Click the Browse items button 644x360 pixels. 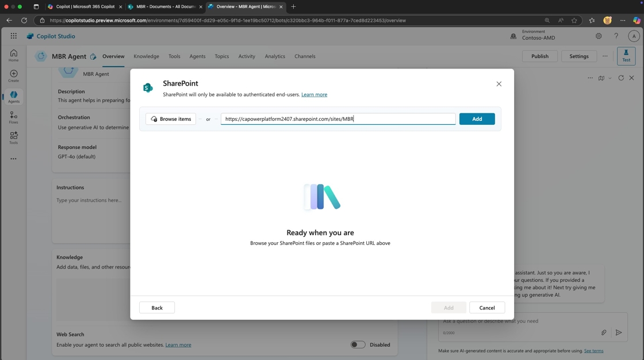171,119
